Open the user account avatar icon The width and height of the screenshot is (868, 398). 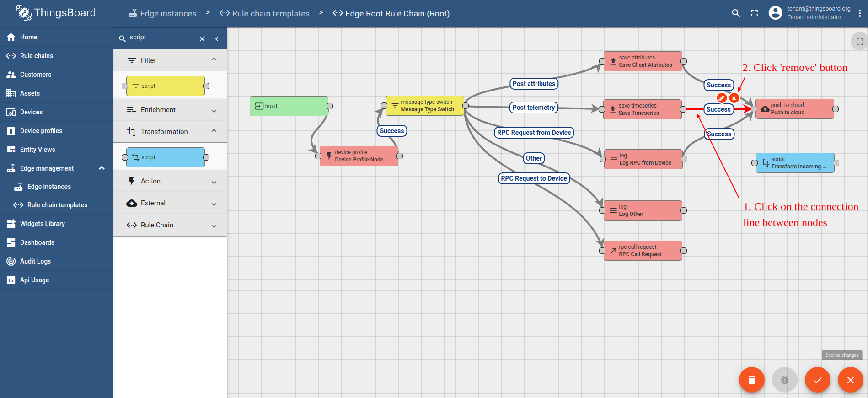775,13
